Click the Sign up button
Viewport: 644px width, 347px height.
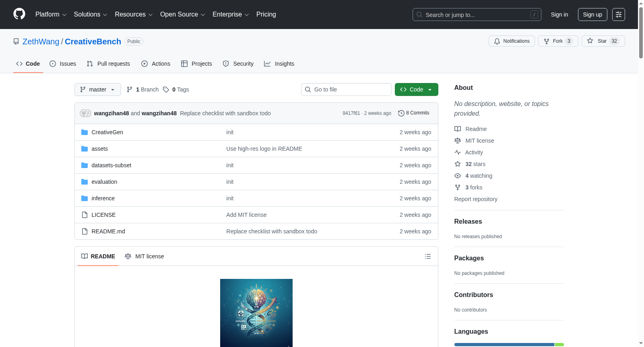click(x=592, y=15)
